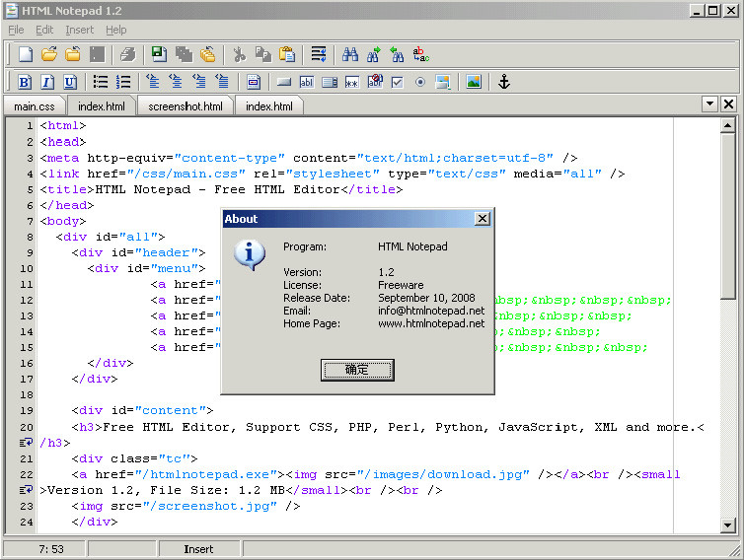The image size is (744, 560).
Task: Click 确定 button in About dialog
Action: point(357,370)
